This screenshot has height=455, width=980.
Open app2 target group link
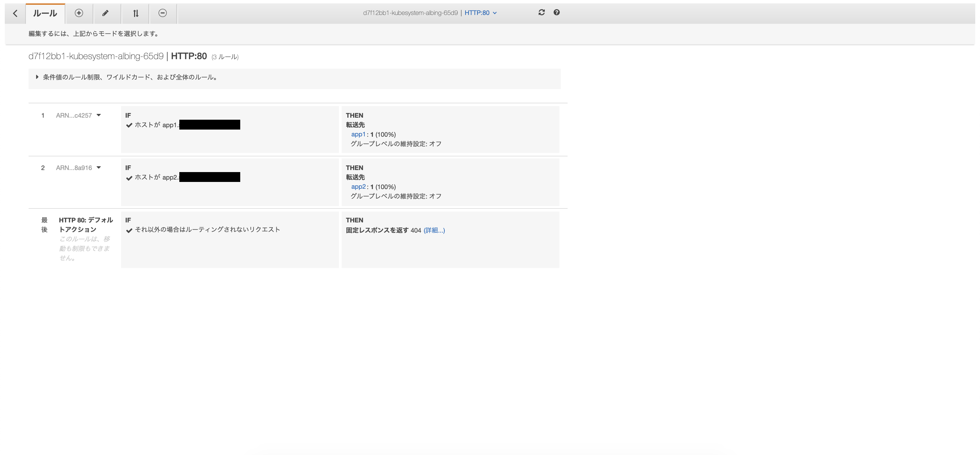point(358,187)
